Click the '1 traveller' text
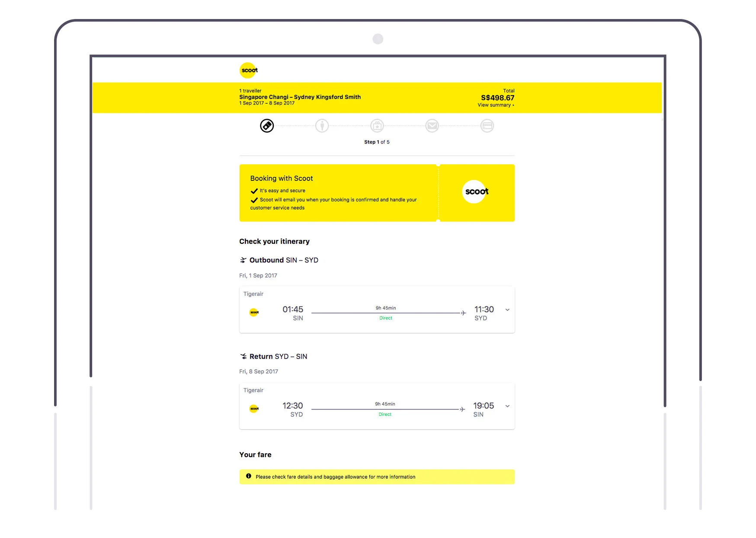The height and width of the screenshot is (538, 756). [250, 91]
